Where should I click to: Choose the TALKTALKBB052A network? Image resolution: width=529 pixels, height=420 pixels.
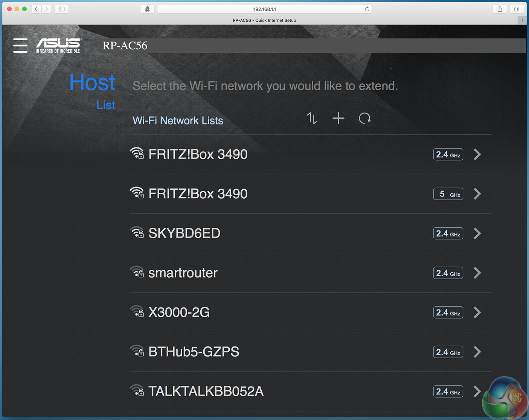311,391
